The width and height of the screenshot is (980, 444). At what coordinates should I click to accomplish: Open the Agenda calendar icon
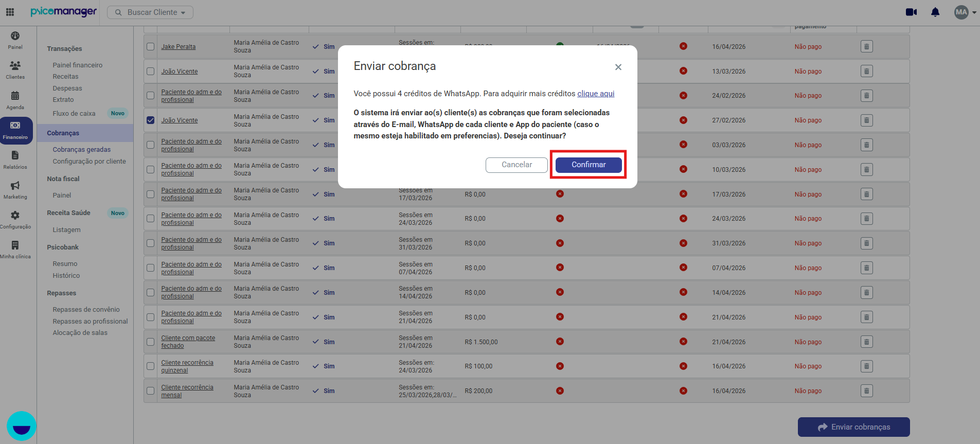(15, 100)
